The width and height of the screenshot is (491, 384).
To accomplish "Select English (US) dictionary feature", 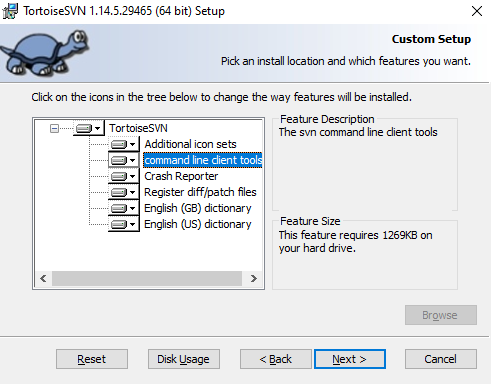I will coord(198,224).
